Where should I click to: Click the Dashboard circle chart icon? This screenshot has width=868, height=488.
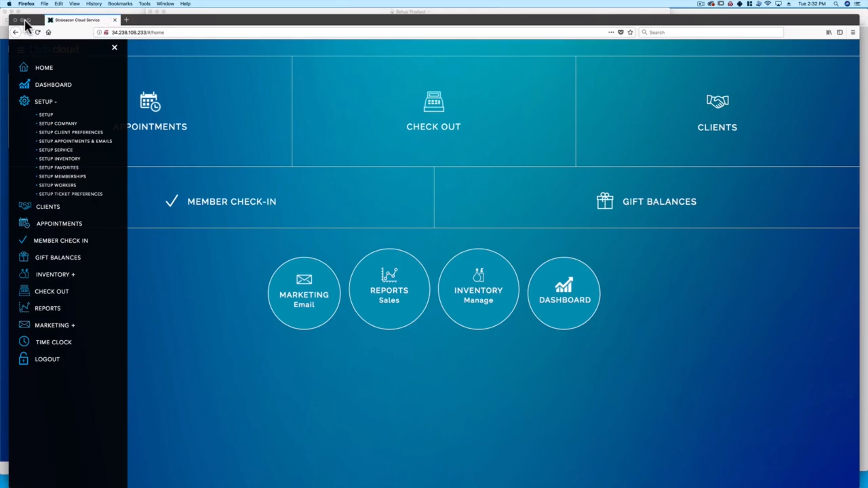[564, 285]
